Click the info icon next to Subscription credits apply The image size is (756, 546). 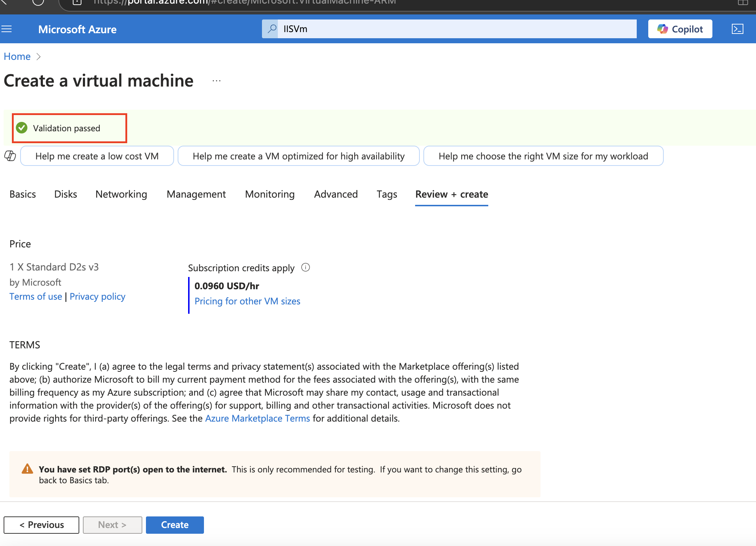point(306,267)
